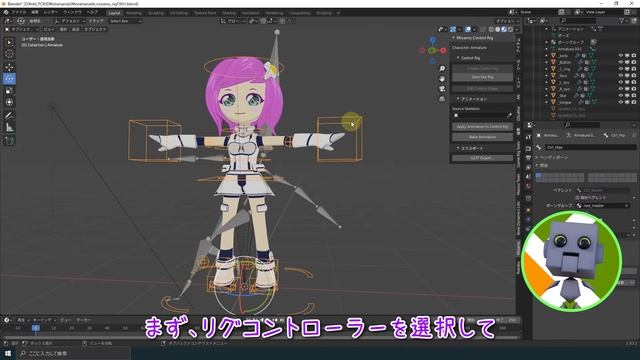
Task: Click the GLTF Export button
Action: pos(482,158)
